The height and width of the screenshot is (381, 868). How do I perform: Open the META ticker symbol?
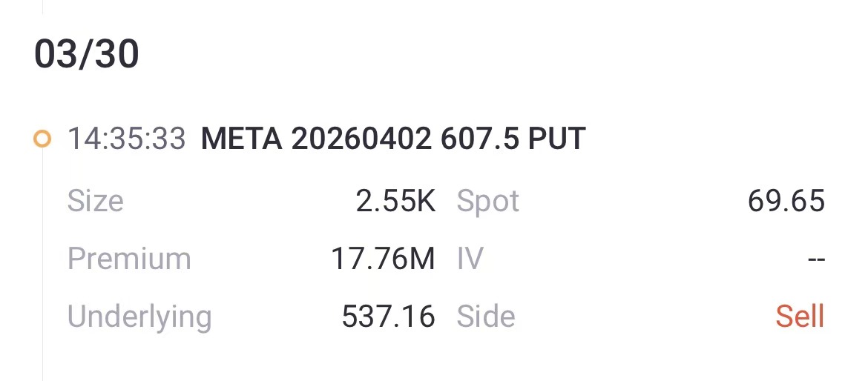click(241, 139)
